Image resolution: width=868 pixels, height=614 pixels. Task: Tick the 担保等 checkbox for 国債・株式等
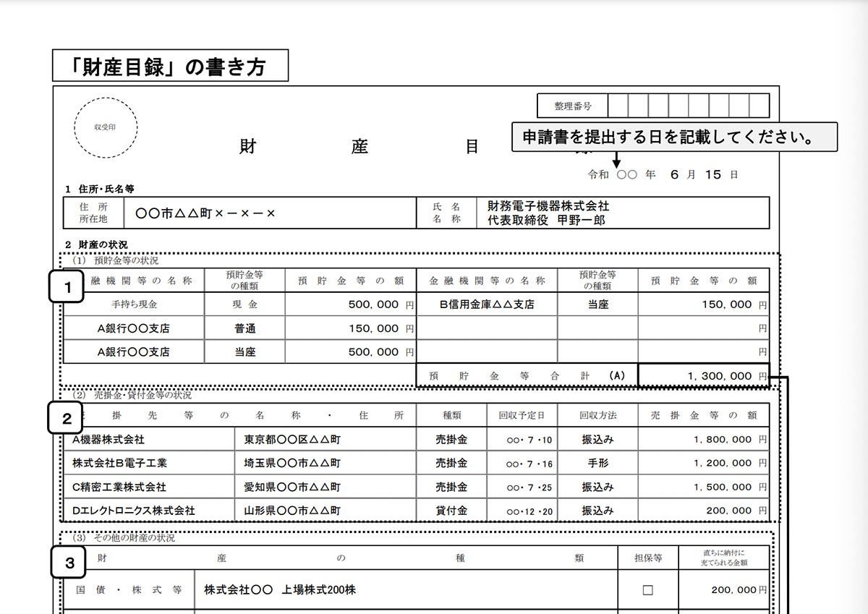(x=647, y=590)
